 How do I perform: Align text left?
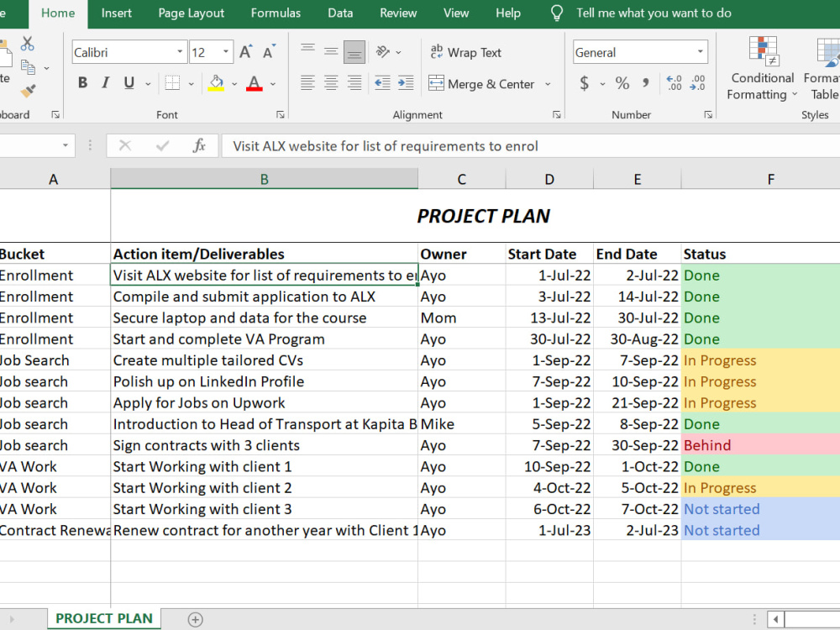[307, 83]
